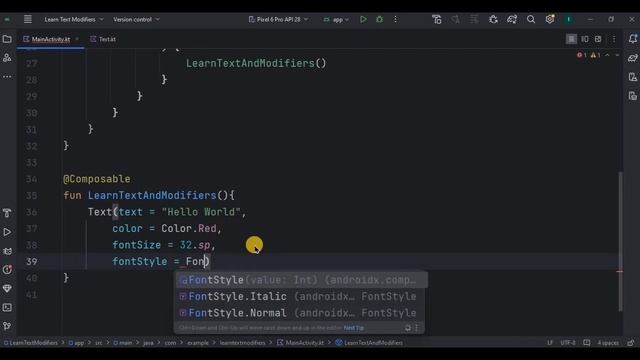Viewport: 640px width, 360px height.
Task: Open user account avatar
Action: (x=569, y=19)
